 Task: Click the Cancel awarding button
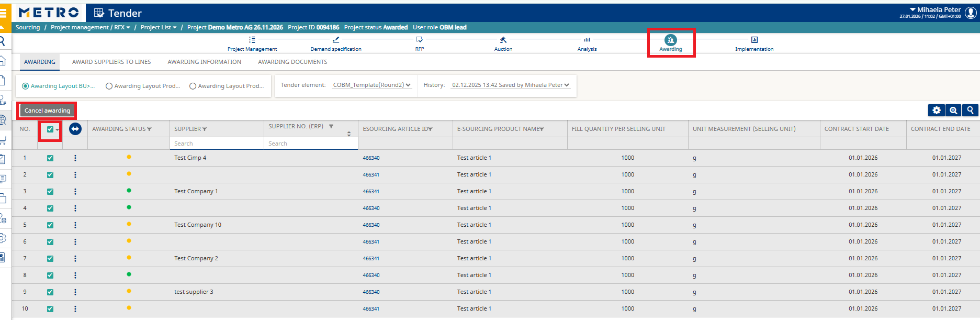[x=47, y=111]
